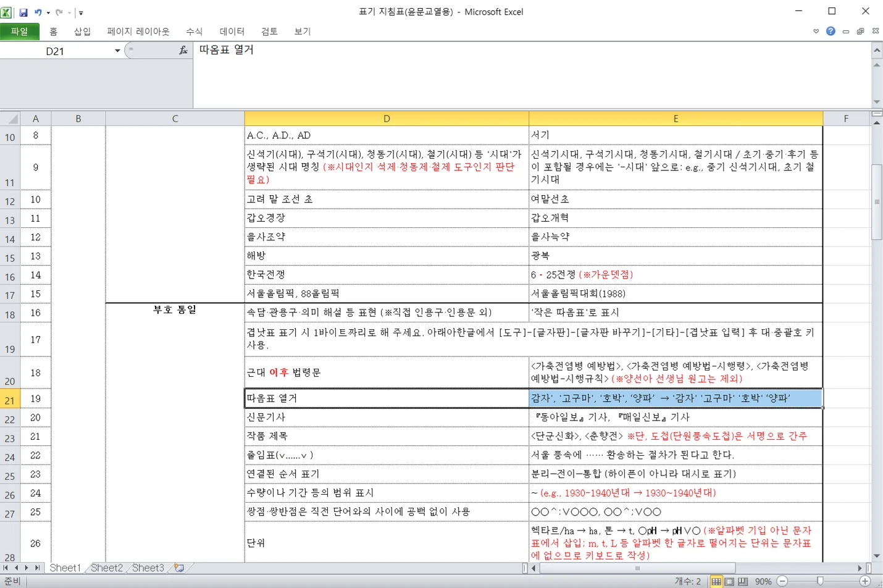
Task: Switch to Normal view in status bar
Action: (716, 581)
